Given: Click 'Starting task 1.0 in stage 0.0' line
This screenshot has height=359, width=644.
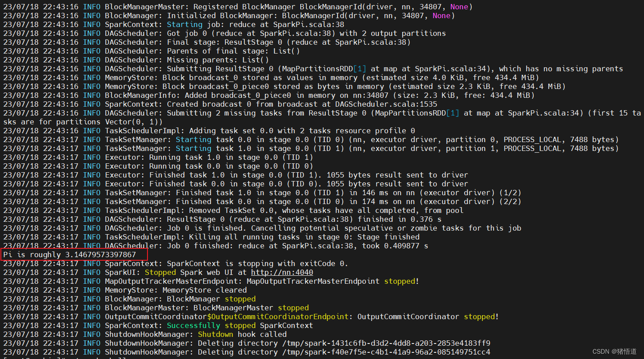Looking at the screenshot, I should pos(311,148).
